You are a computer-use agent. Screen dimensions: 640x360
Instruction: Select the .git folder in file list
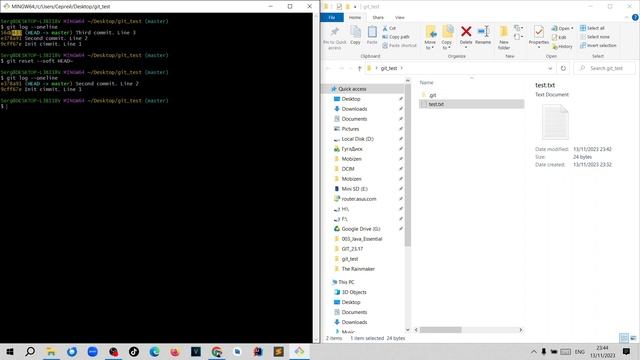click(433, 95)
